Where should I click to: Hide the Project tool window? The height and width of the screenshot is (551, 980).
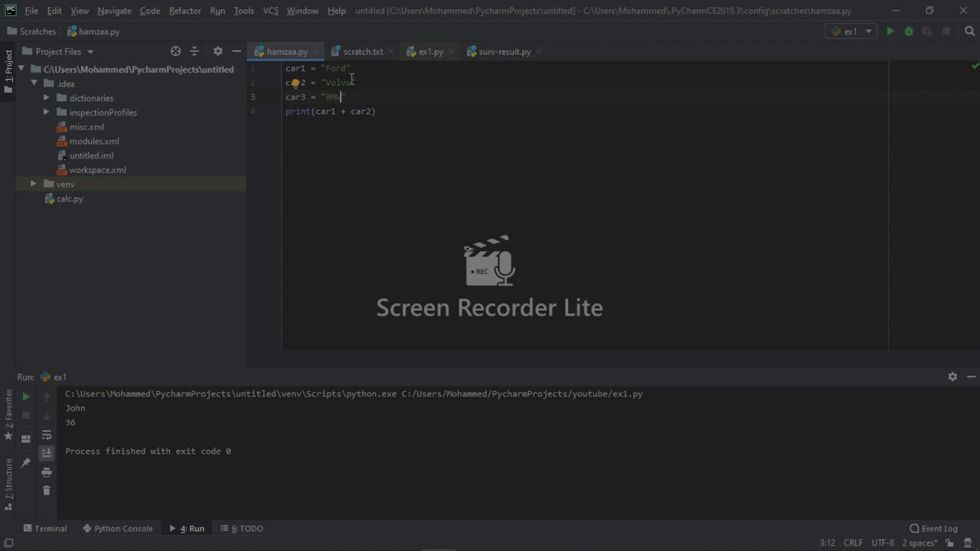tap(237, 51)
